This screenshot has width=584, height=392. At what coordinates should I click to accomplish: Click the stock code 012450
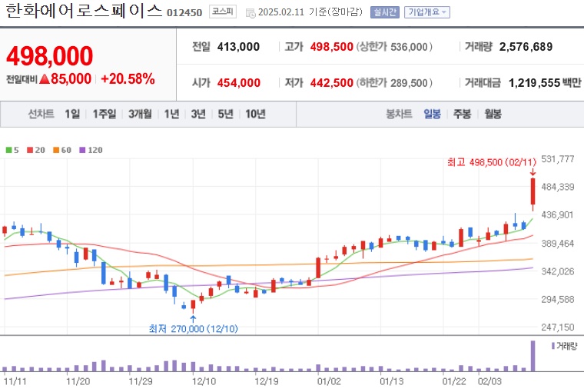(x=184, y=13)
